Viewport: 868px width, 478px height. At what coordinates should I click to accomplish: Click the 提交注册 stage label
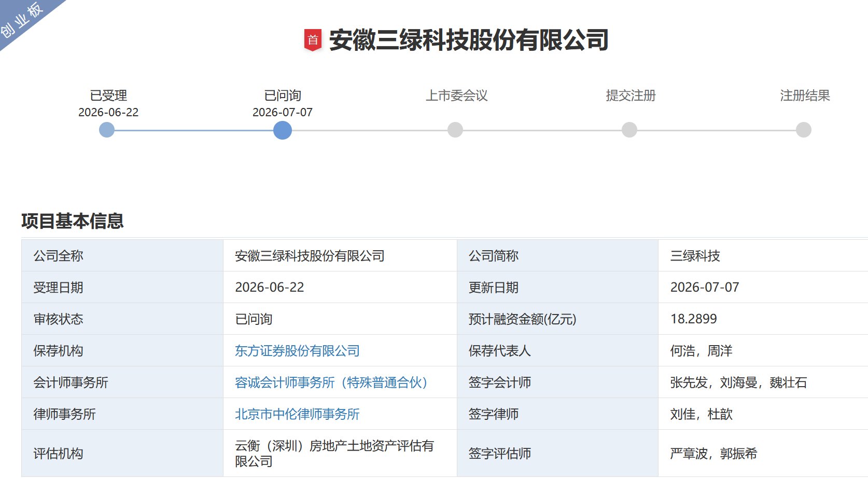tap(631, 95)
